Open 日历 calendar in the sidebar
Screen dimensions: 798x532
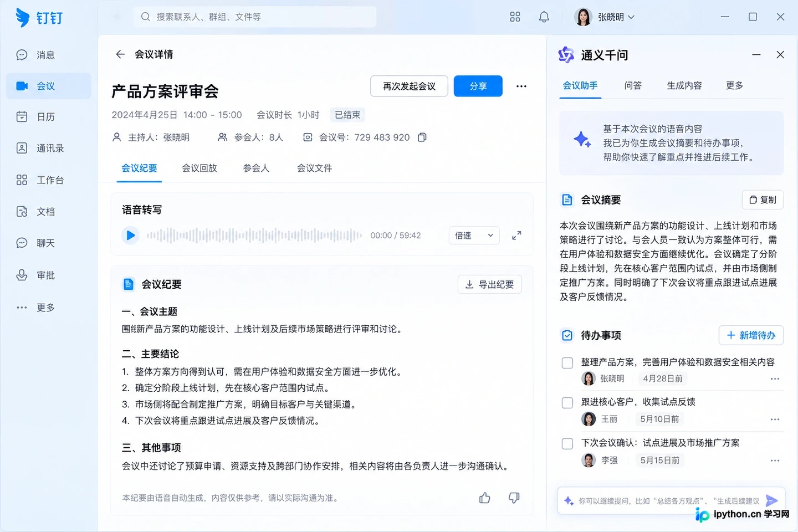pos(48,117)
